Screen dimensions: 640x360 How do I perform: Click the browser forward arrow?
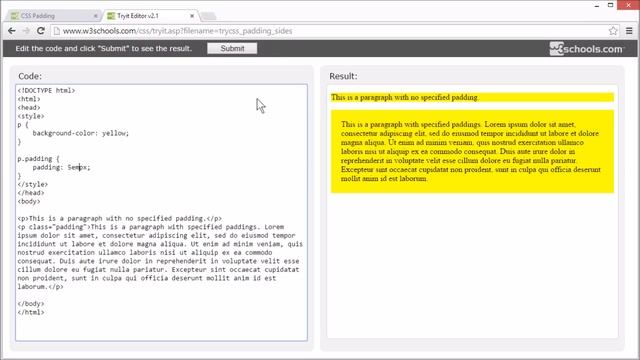click(26, 31)
